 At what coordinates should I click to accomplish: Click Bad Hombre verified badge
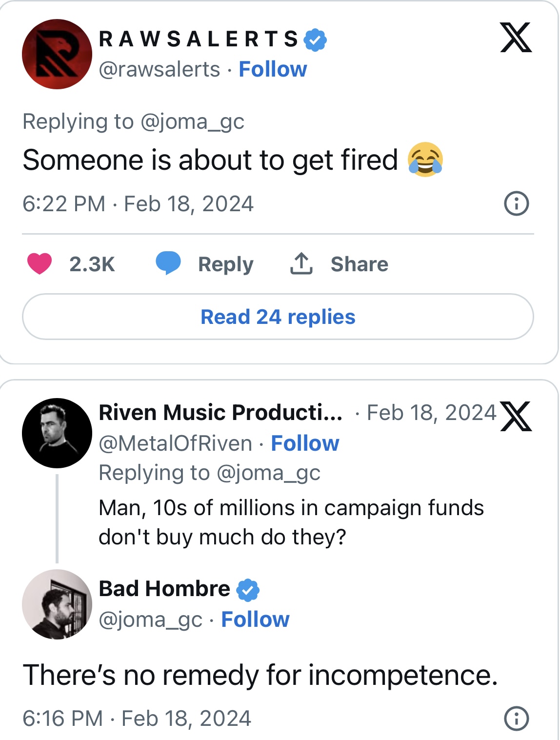coord(248,590)
